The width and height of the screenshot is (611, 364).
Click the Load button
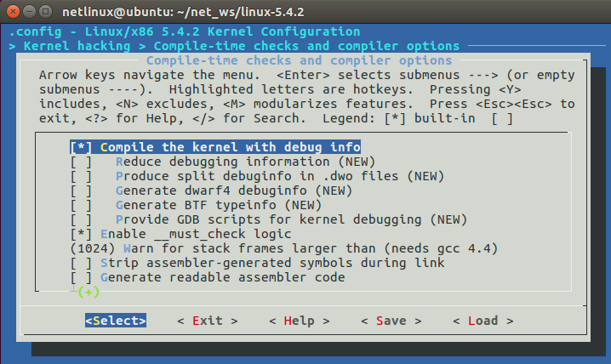coord(483,321)
